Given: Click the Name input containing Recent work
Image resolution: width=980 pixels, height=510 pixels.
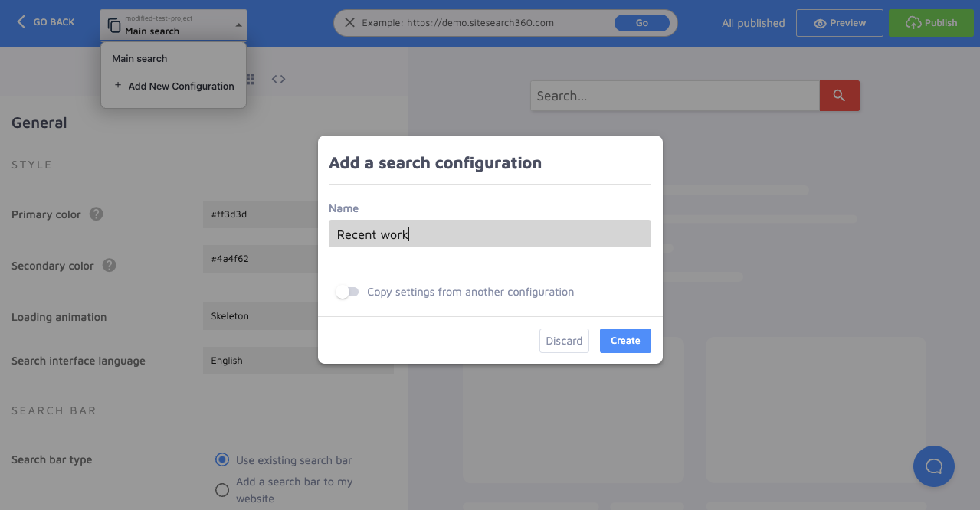Looking at the screenshot, I should [490, 234].
